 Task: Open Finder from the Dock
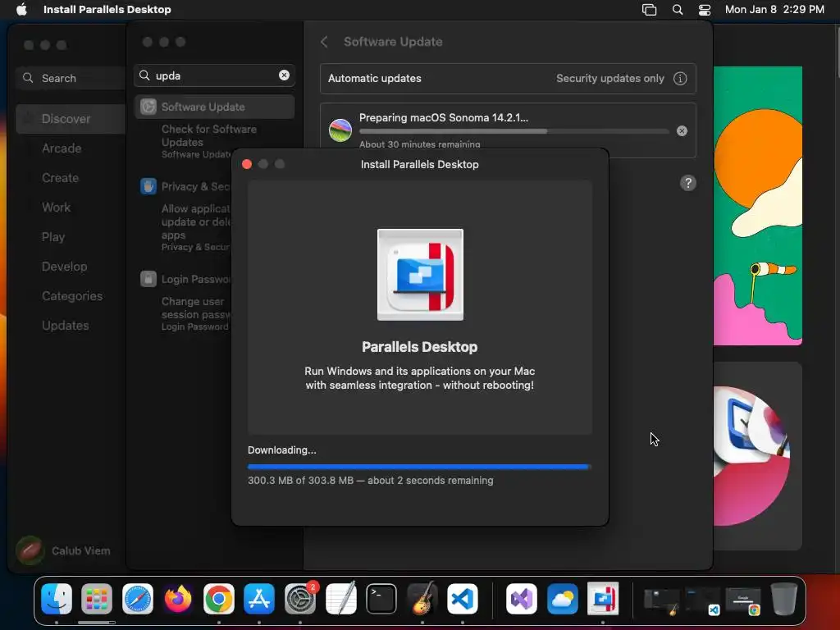[57, 598]
